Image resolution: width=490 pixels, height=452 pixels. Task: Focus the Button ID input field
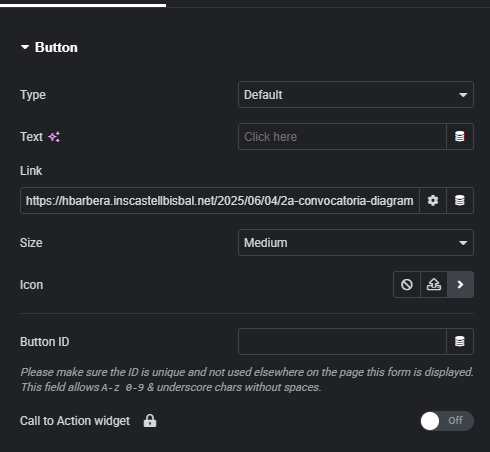(x=342, y=342)
